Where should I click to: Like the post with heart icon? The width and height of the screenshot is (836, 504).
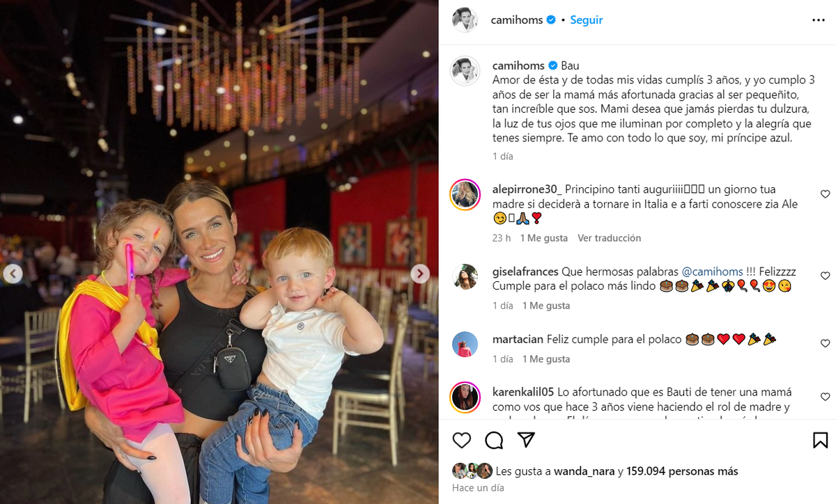(461, 440)
